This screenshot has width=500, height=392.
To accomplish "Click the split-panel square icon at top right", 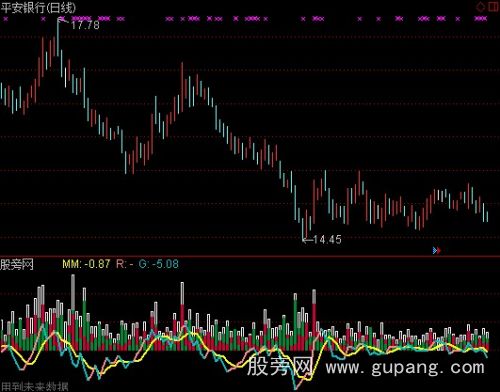I will coord(493,7).
